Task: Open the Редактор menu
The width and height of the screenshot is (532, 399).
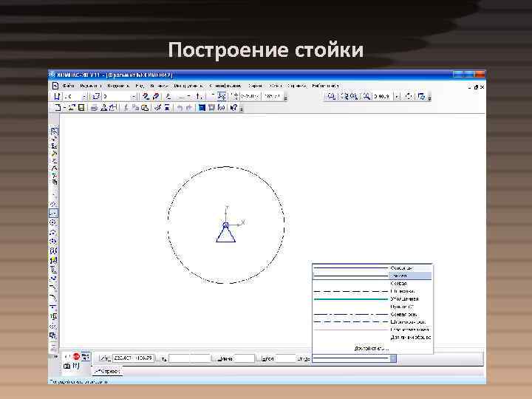Action: pos(90,86)
